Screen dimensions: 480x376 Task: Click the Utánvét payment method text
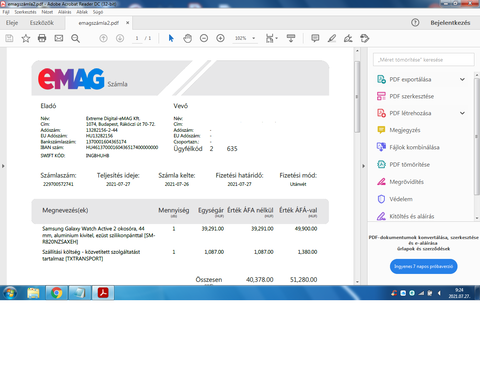(298, 184)
